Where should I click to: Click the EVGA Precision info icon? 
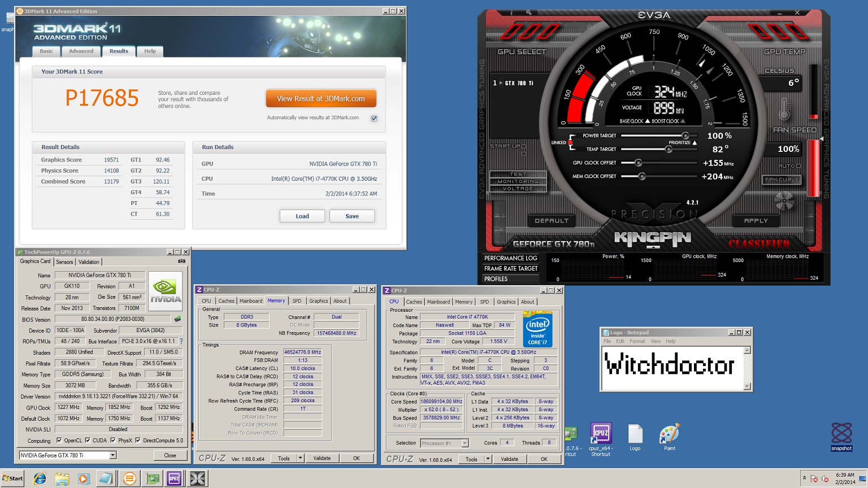512,12
